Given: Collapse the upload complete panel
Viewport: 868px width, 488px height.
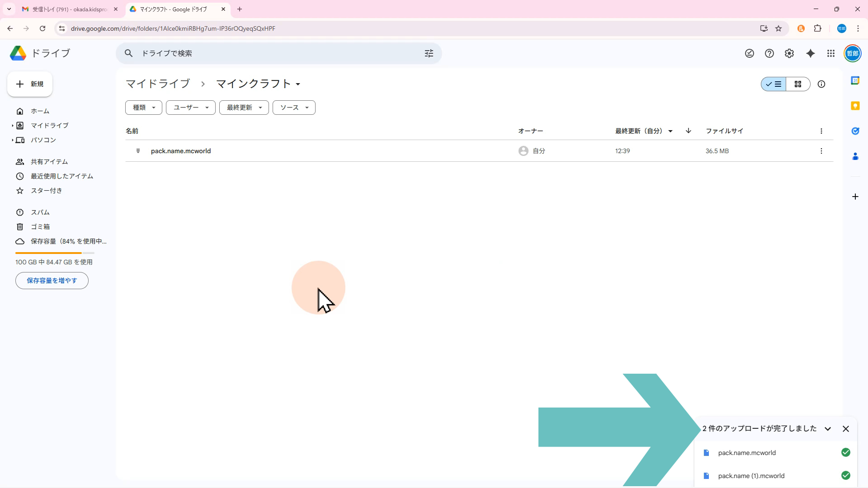Looking at the screenshot, I should (x=828, y=429).
